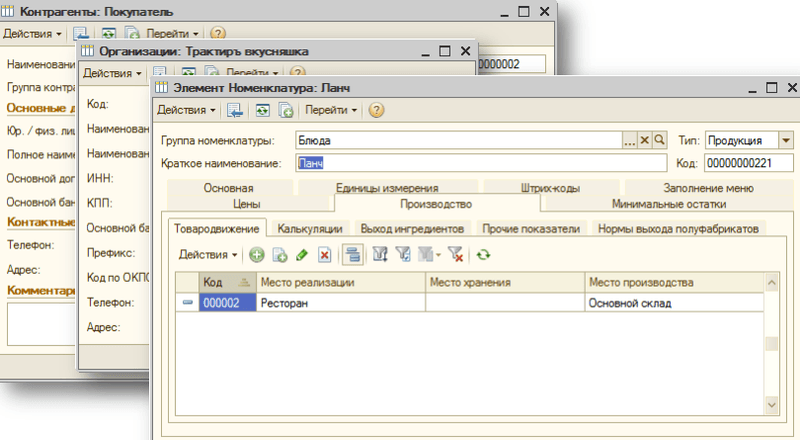The width and height of the screenshot is (800, 440).
Task: Click copy-element icon in Номенклатура toolbar
Action: pyautogui.click(x=286, y=110)
